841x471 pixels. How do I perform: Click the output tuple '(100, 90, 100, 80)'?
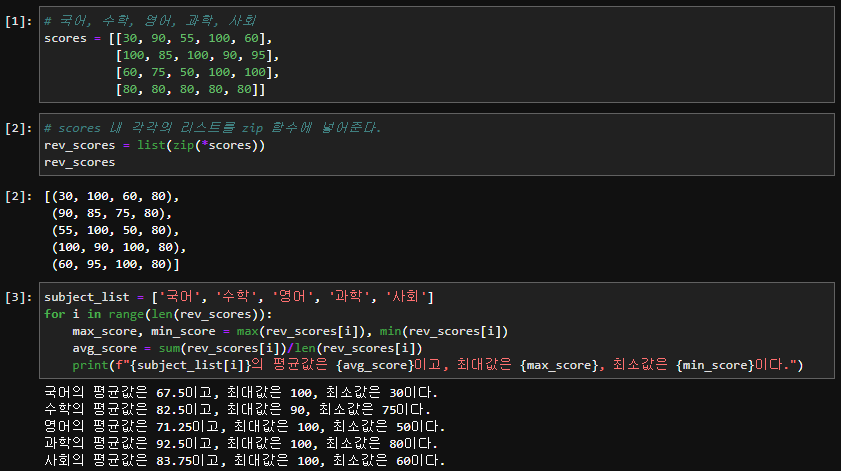116,247
